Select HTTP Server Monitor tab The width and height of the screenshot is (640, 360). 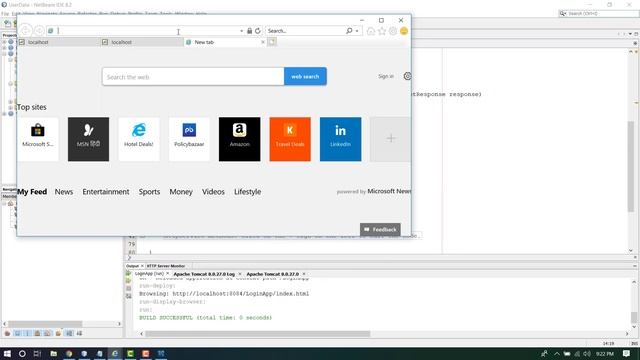[166, 266]
